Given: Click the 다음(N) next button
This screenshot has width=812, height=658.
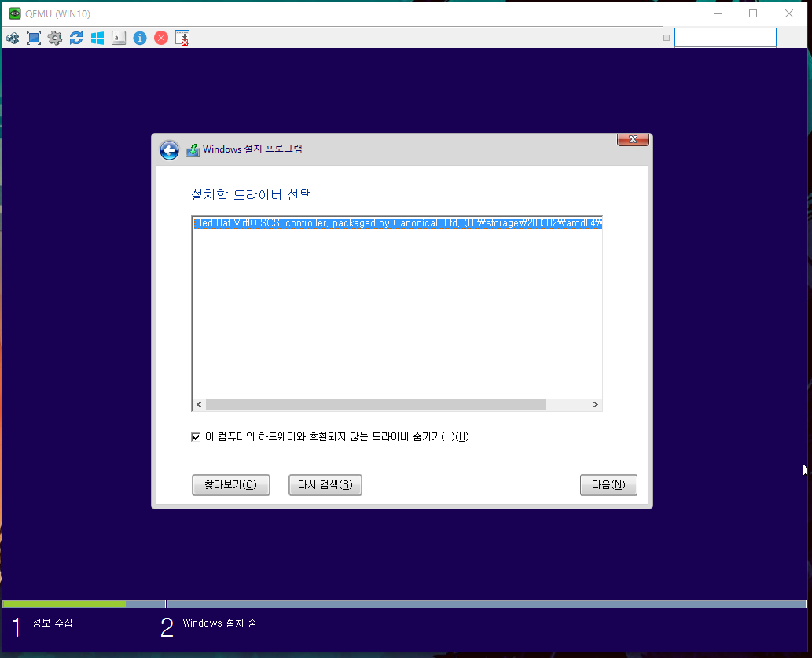Looking at the screenshot, I should click(x=608, y=485).
